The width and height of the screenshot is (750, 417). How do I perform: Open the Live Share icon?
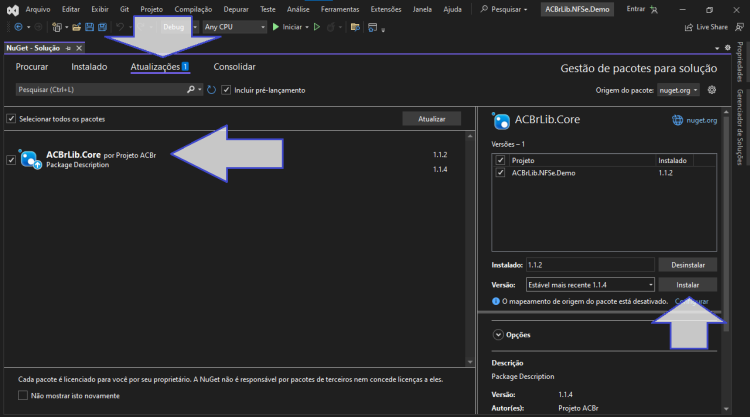tap(689, 27)
